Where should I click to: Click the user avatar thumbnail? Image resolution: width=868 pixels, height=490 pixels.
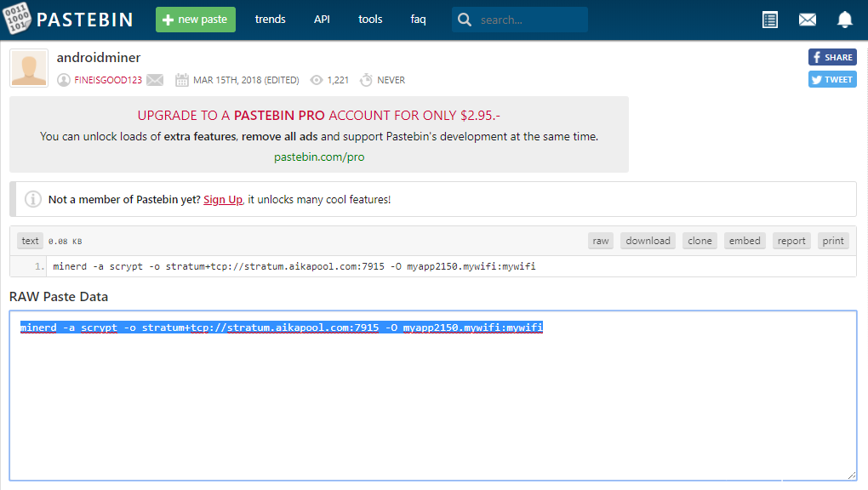(29, 69)
